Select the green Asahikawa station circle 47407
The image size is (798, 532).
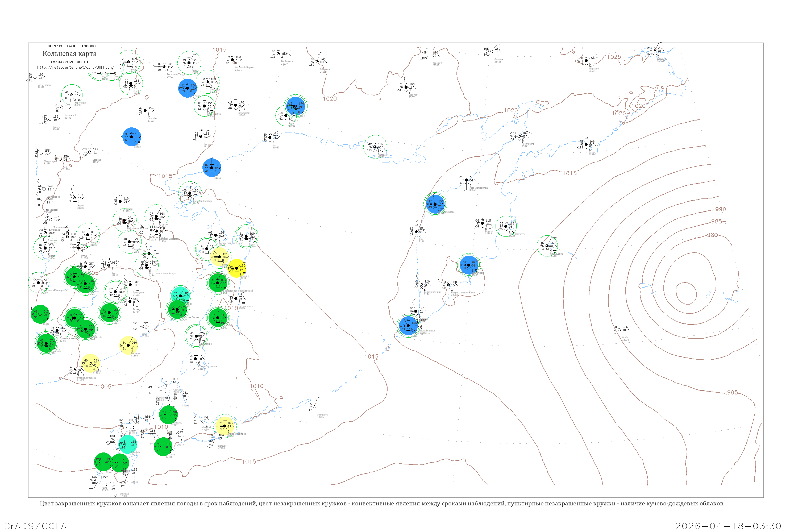[168, 415]
